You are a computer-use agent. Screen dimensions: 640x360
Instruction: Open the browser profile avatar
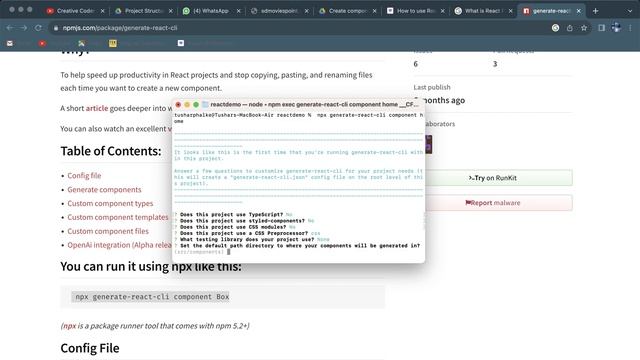click(x=616, y=28)
